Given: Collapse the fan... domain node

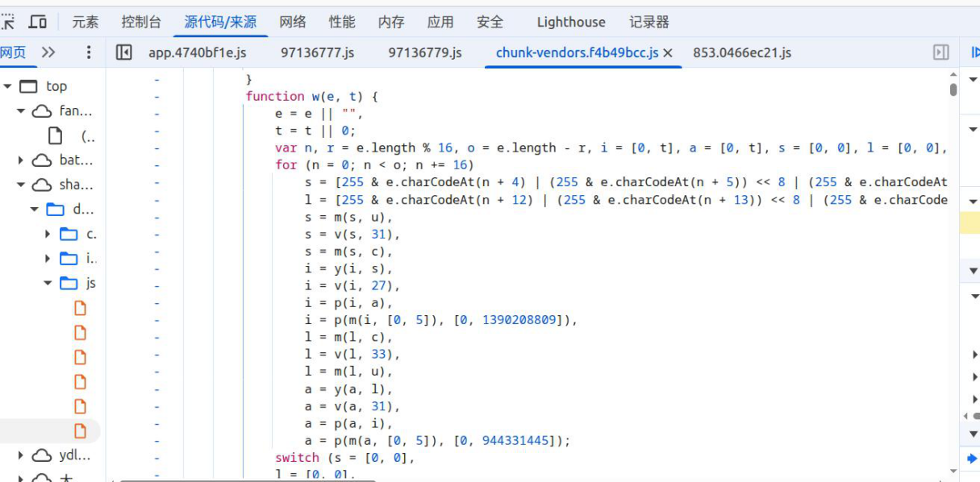Looking at the screenshot, I should 21,111.
